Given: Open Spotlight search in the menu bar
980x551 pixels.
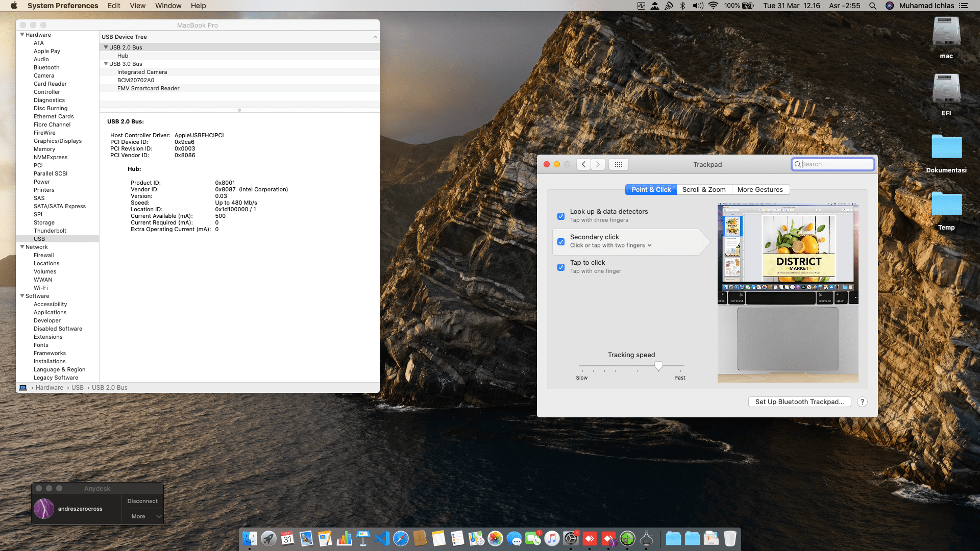Looking at the screenshot, I should point(873,6).
